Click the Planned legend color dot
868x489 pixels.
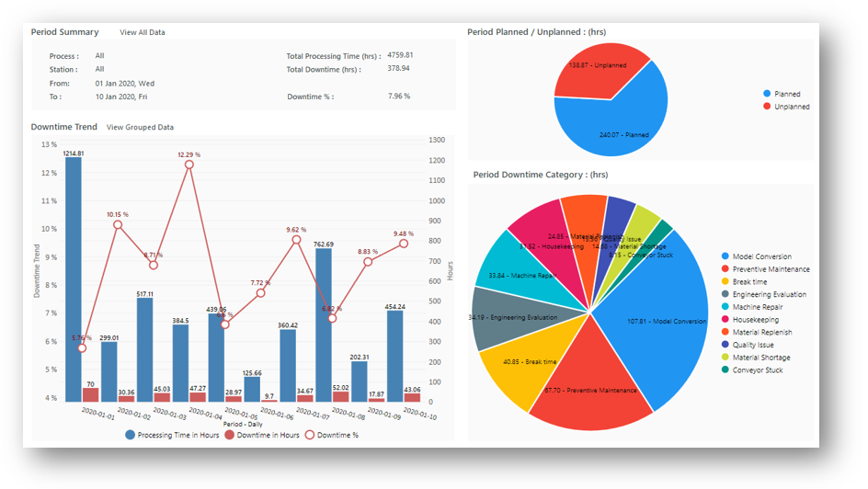(x=767, y=94)
